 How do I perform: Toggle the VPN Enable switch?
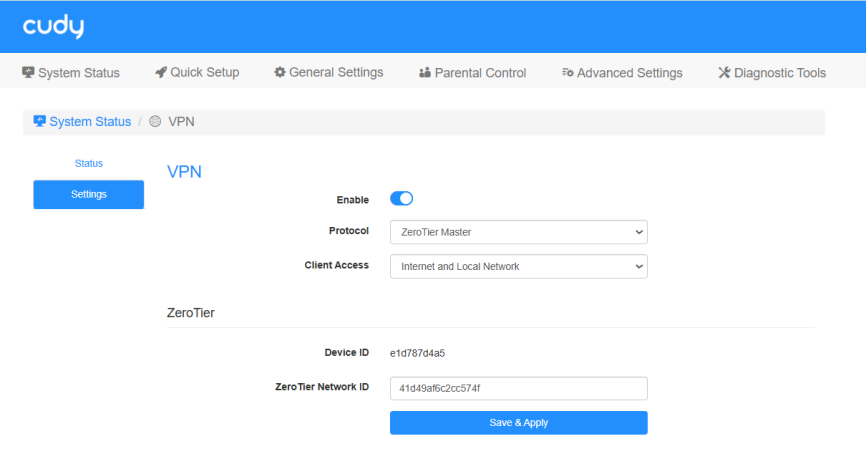(x=401, y=199)
